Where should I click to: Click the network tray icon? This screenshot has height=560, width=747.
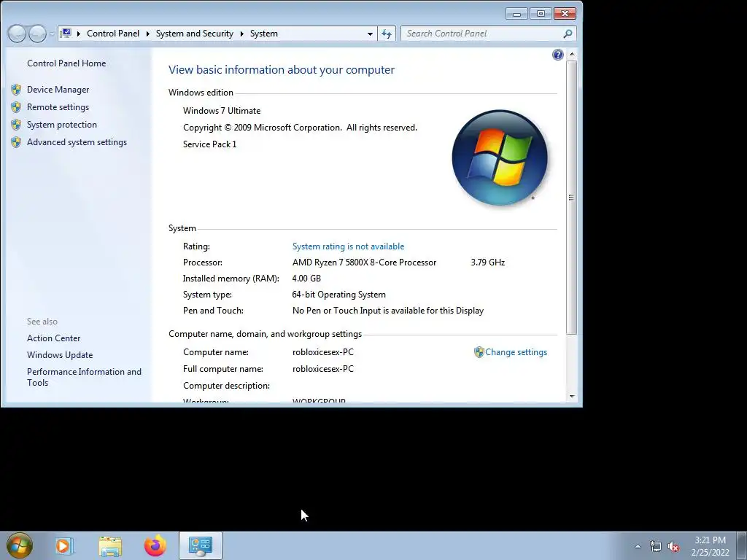656,546
